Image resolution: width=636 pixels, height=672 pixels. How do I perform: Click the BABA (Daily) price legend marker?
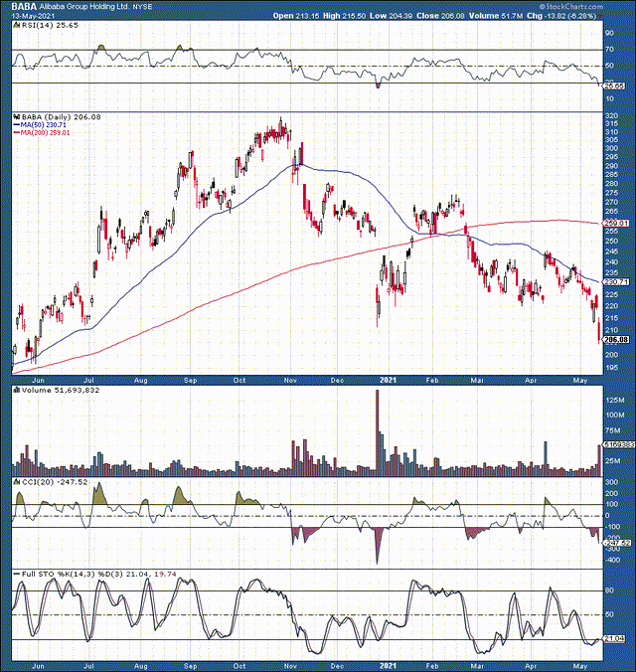click(14, 116)
